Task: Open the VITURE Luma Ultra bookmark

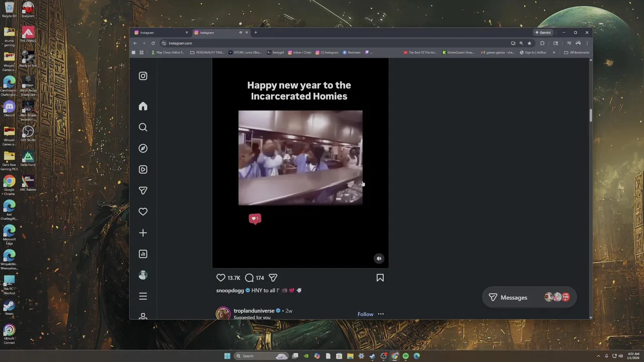Action: (245, 52)
